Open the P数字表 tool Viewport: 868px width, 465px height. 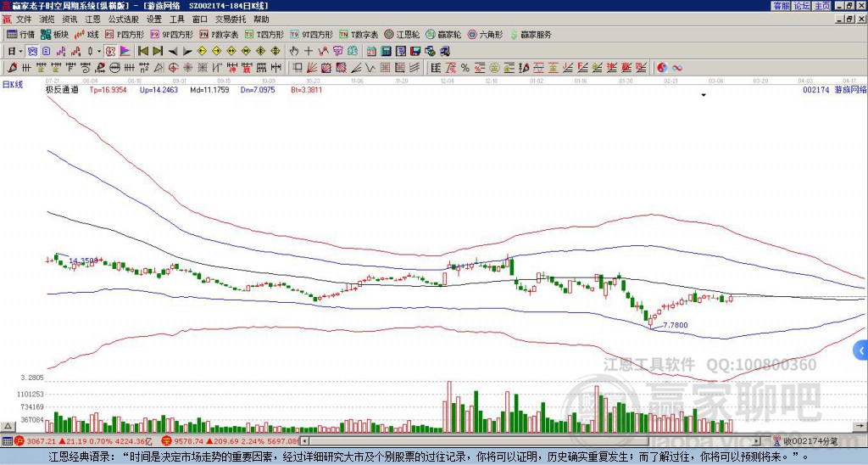220,34
